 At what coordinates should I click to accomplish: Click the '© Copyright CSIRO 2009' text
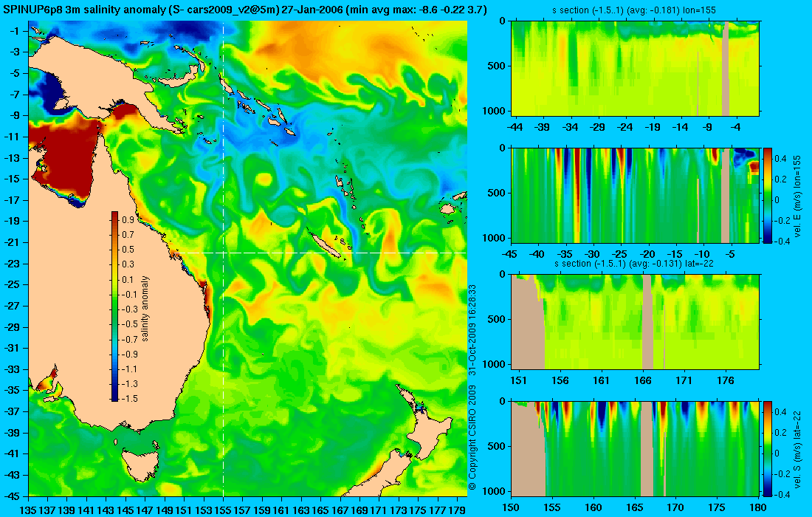472,438
